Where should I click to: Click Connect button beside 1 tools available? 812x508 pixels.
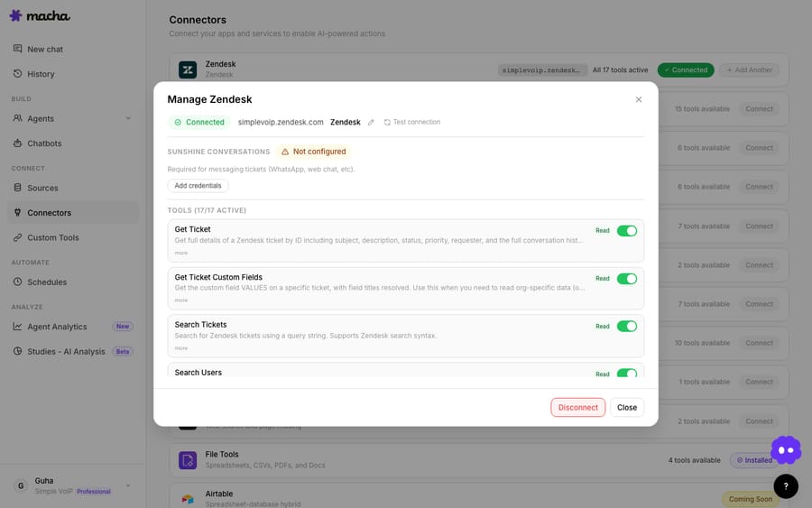click(759, 382)
